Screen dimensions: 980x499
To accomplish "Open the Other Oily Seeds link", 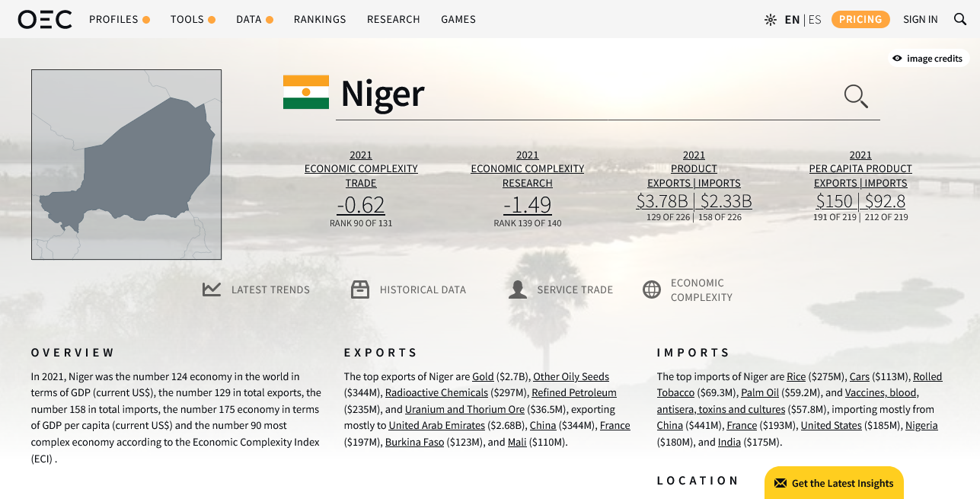I will point(571,376).
